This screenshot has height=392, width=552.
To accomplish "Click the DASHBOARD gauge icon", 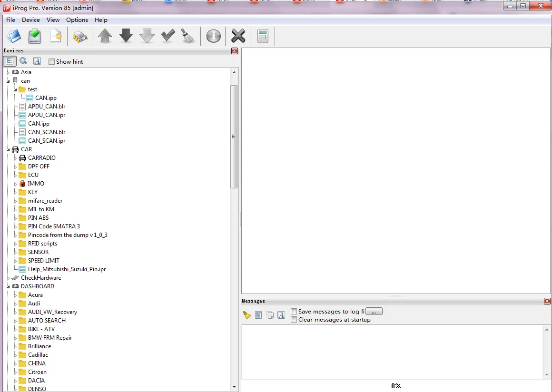I will coord(15,286).
